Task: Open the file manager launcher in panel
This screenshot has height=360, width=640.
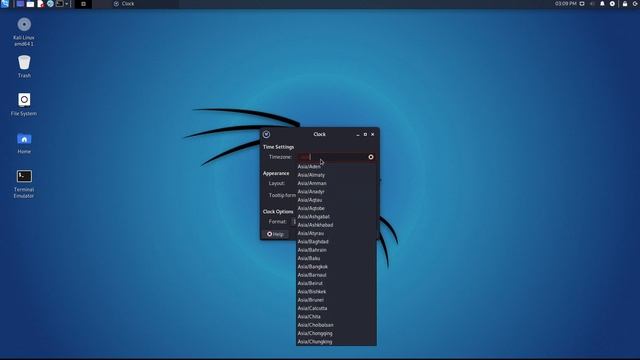Action: pos(30,4)
